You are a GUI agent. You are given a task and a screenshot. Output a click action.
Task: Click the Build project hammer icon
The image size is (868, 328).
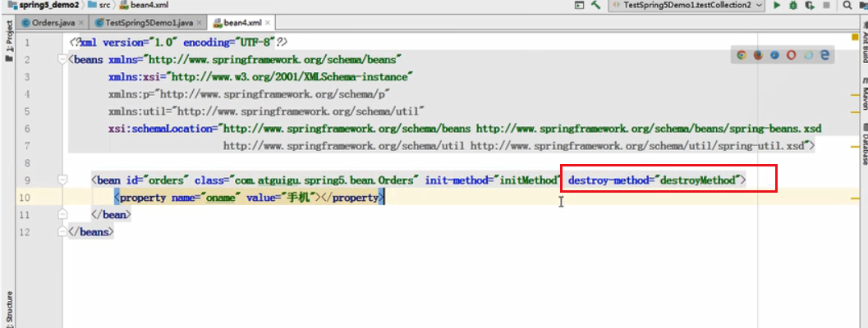pyautogui.click(x=595, y=5)
